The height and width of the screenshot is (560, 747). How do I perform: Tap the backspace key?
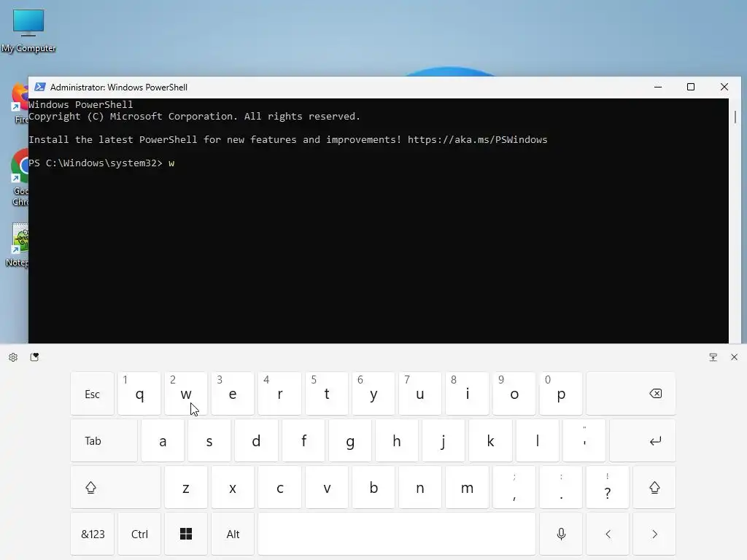click(x=631, y=394)
